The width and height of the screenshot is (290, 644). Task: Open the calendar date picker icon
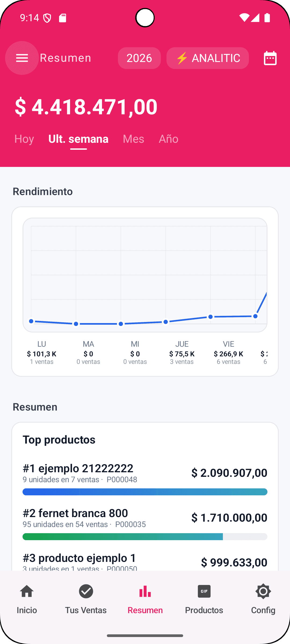pos(270,58)
